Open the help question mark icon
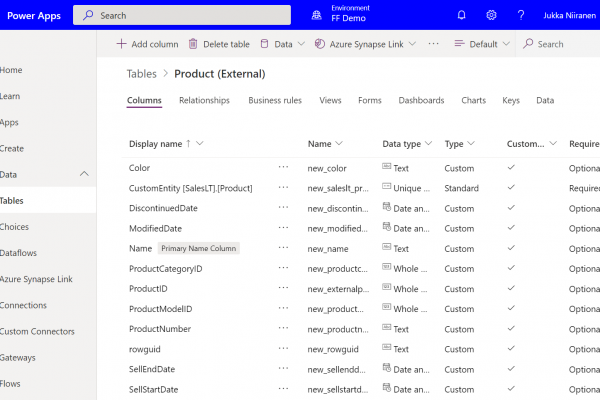 click(521, 15)
